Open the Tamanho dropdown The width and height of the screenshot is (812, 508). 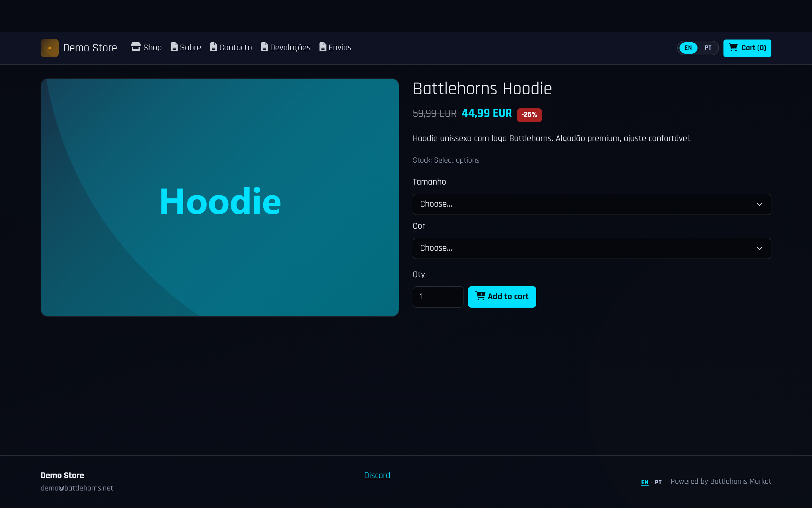(592, 204)
